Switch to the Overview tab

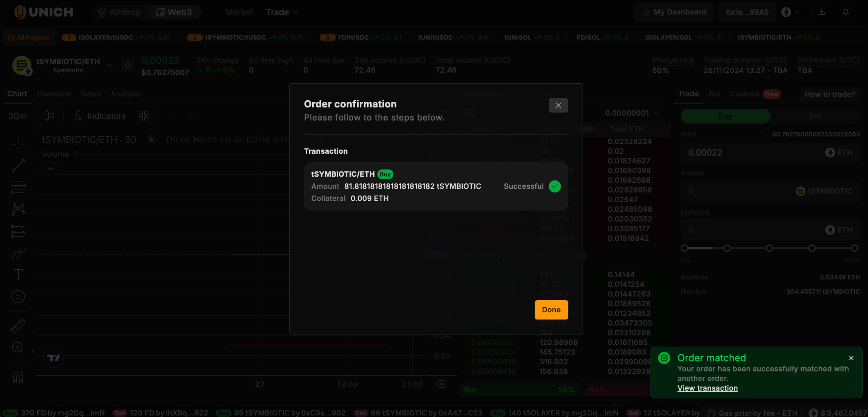54,94
